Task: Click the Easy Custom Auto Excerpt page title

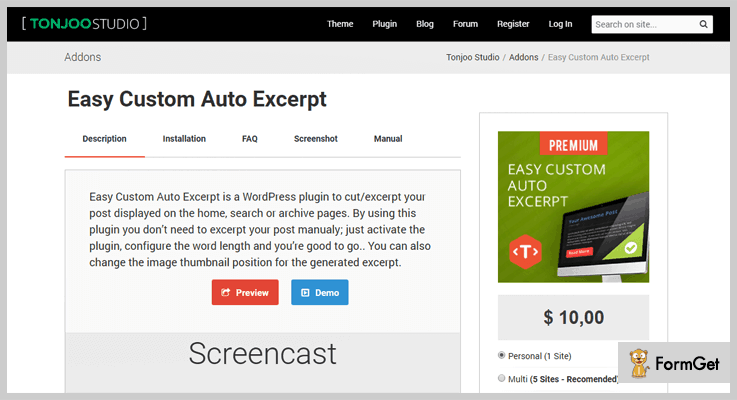Action: (197, 99)
